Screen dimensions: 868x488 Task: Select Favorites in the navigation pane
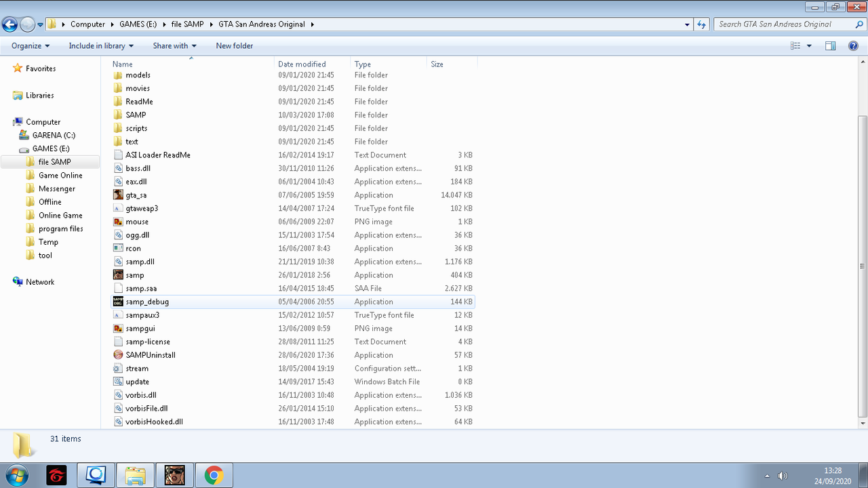41,68
